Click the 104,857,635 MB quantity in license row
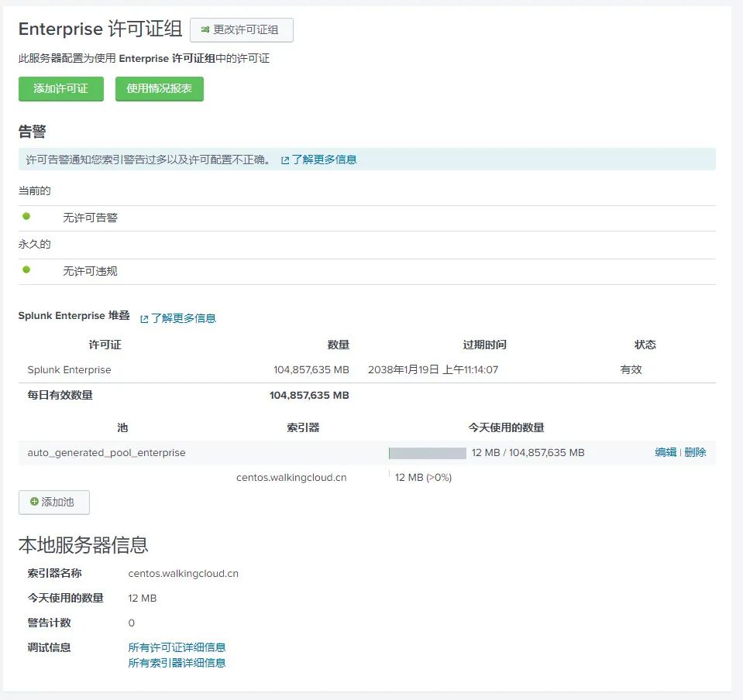The height and width of the screenshot is (700, 743). (311, 370)
